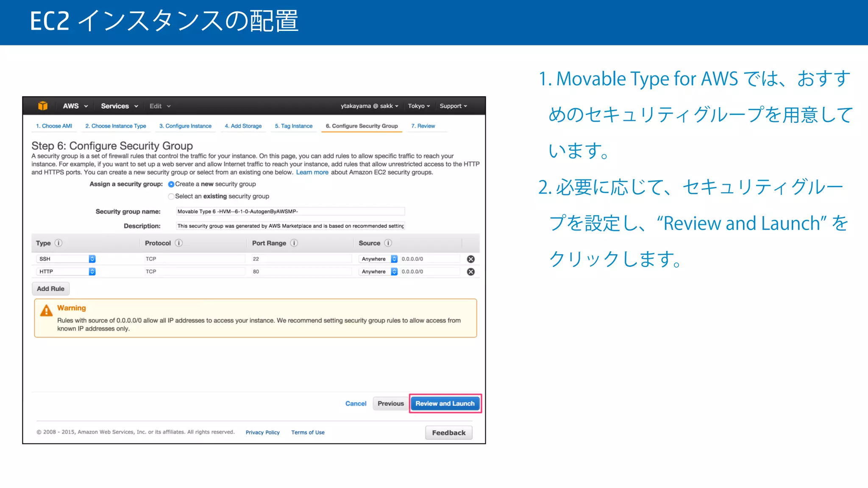Open the Learn more link
This screenshot has height=488, width=868.
coord(312,172)
